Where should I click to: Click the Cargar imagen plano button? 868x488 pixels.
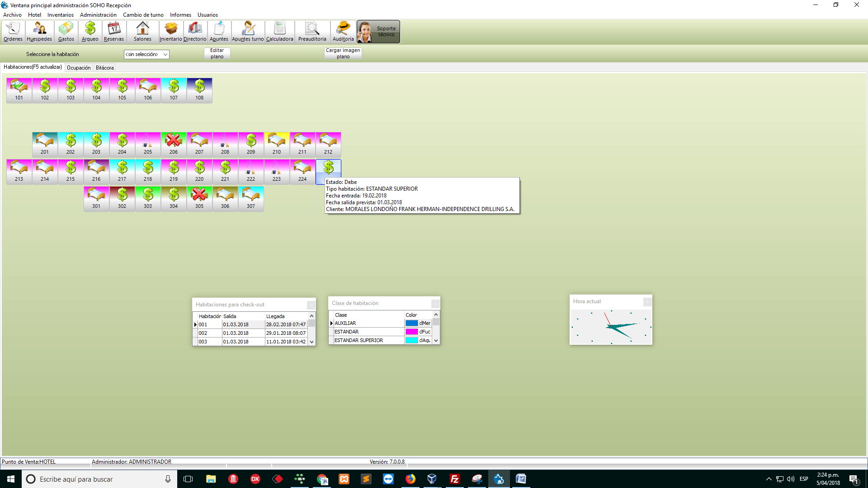343,53
